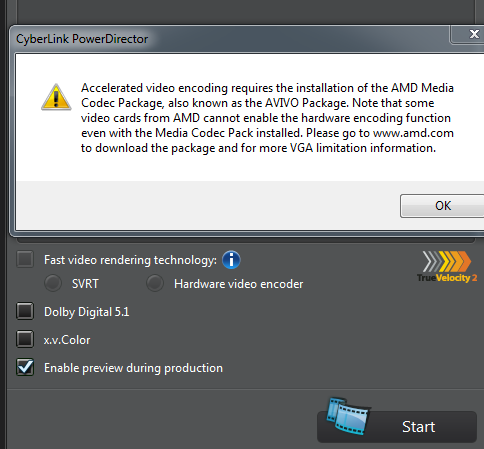Click the "Enable preview during production" label

pos(133,368)
